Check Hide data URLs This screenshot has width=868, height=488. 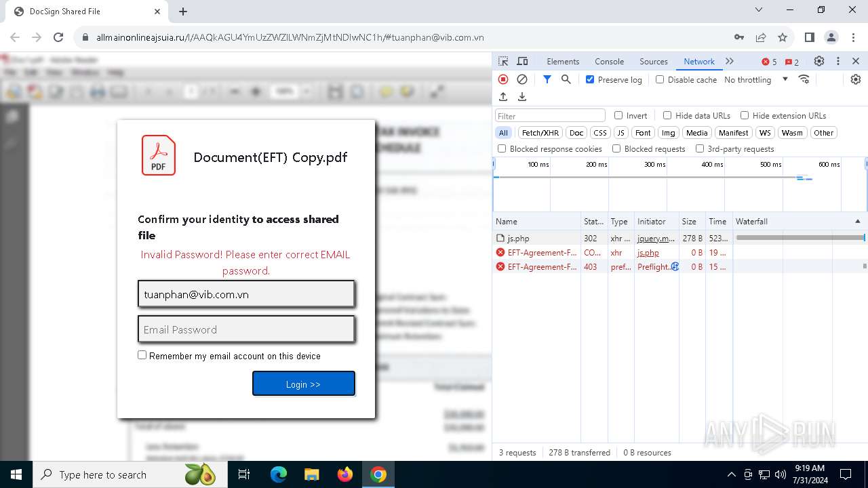[667, 115]
